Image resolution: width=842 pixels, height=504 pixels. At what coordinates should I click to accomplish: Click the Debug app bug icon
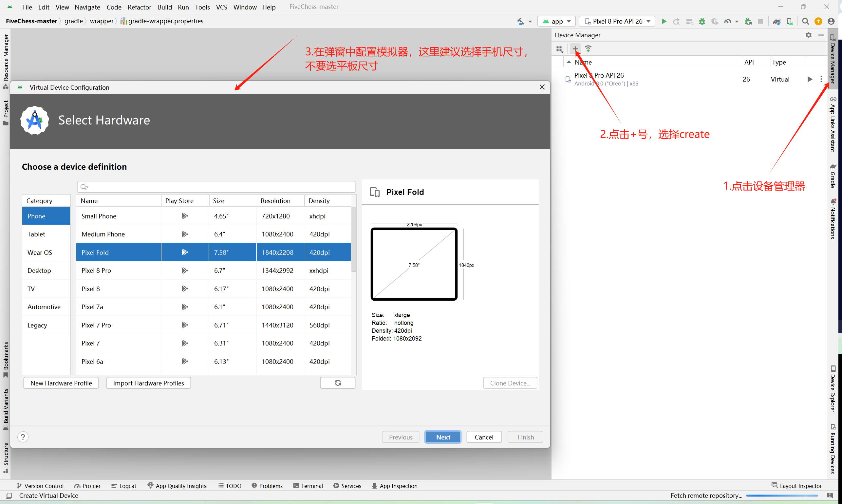click(x=702, y=21)
